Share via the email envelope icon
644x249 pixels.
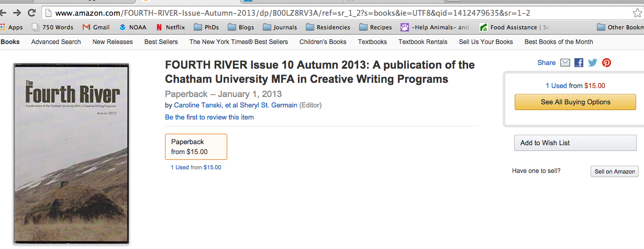pyautogui.click(x=565, y=63)
